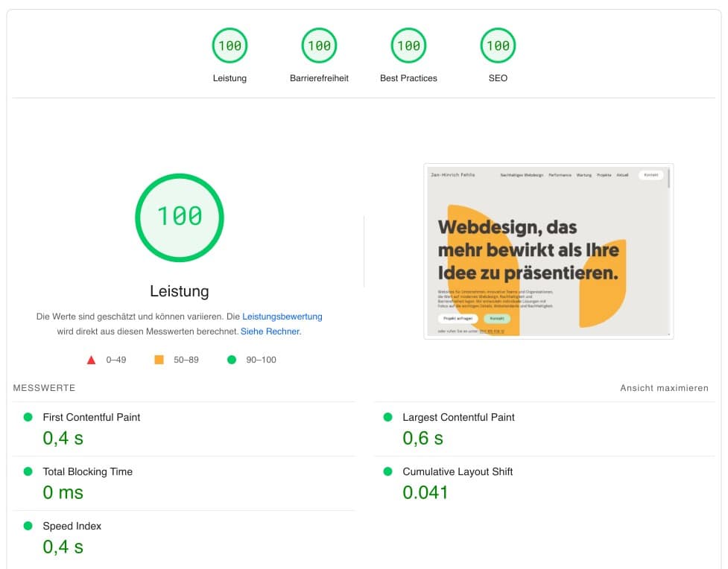Click the 0.041 Cumulative Layout Shift value
The image size is (728, 569).
pyautogui.click(x=425, y=492)
